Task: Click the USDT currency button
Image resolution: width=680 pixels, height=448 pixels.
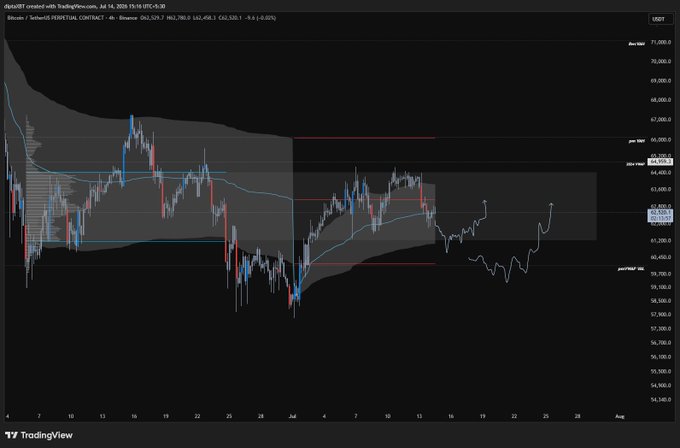Action: pos(660,19)
